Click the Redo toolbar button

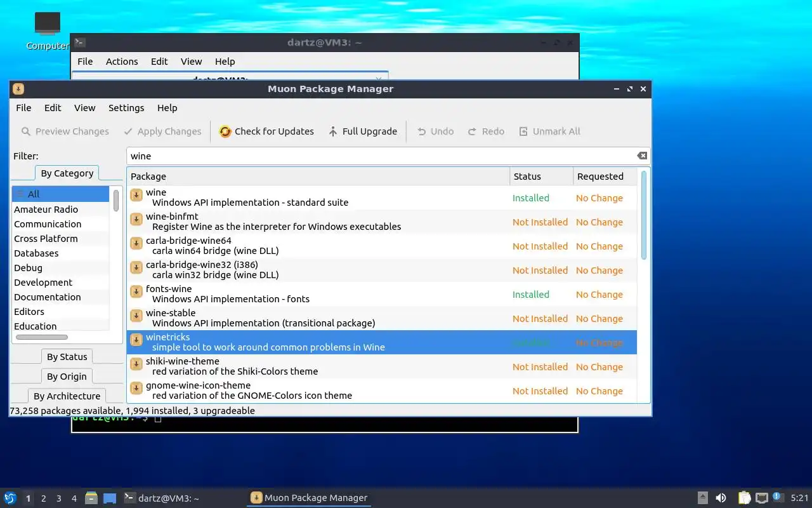[486, 131]
